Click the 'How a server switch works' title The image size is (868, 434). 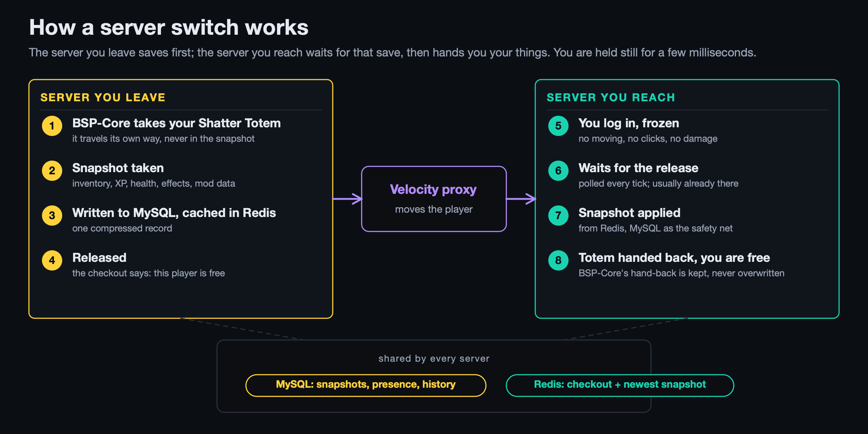pyautogui.click(x=169, y=27)
